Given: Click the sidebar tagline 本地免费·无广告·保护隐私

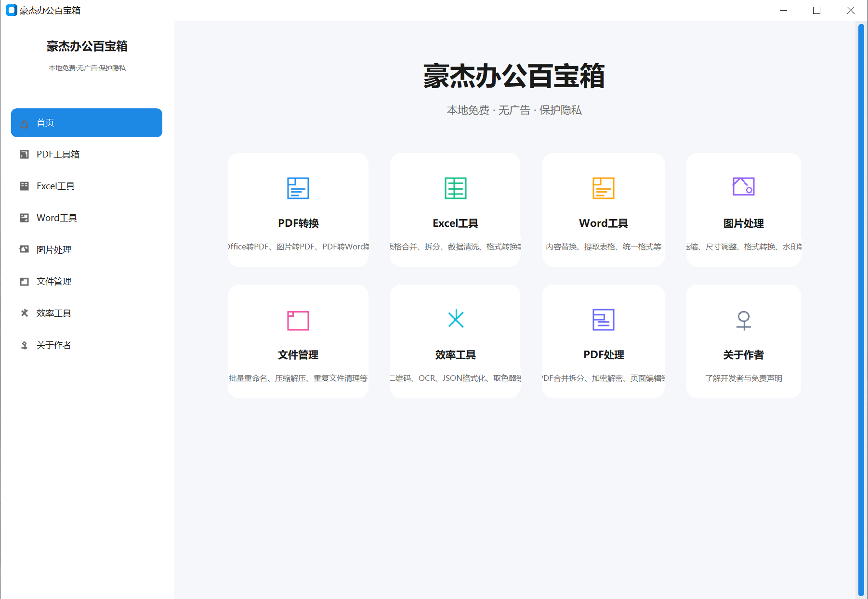Looking at the screenshot, I should [x=87, y=68].
